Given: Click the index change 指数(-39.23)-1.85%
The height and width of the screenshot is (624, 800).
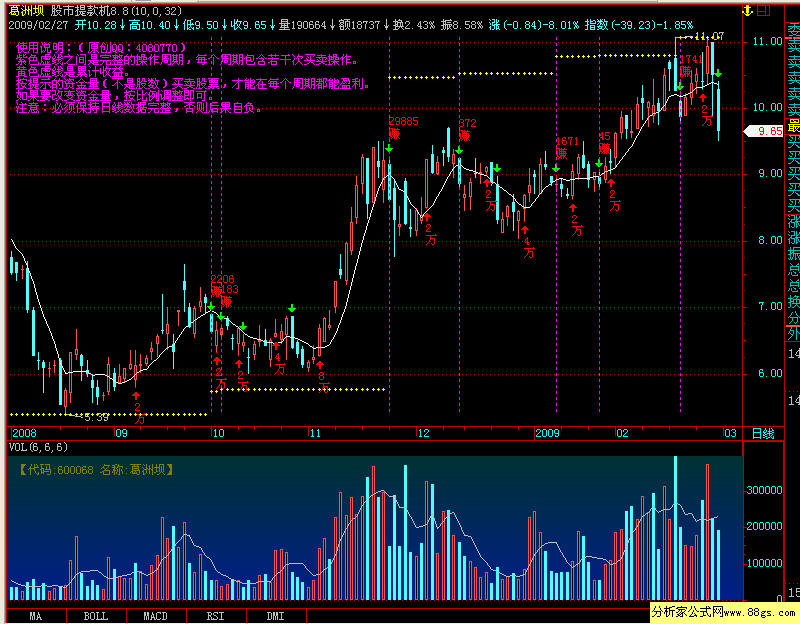Looking at the screenshot, I should pyautogui.click(x=639, y=24).
